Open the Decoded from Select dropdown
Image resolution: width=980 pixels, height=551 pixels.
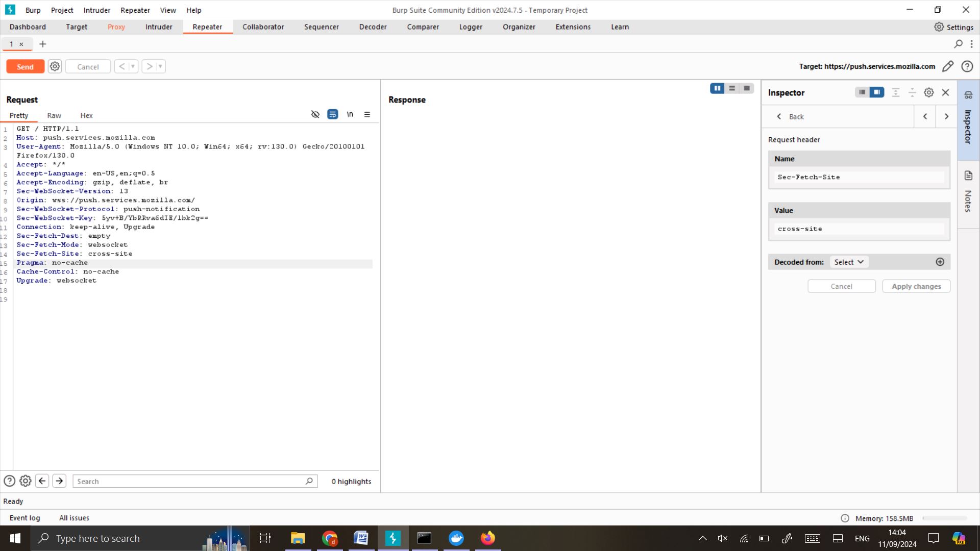pyautogui.click(x=848, y=262)
